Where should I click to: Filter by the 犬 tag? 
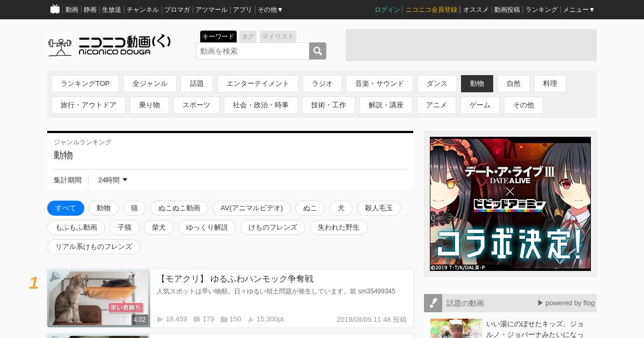click(341, 208)
